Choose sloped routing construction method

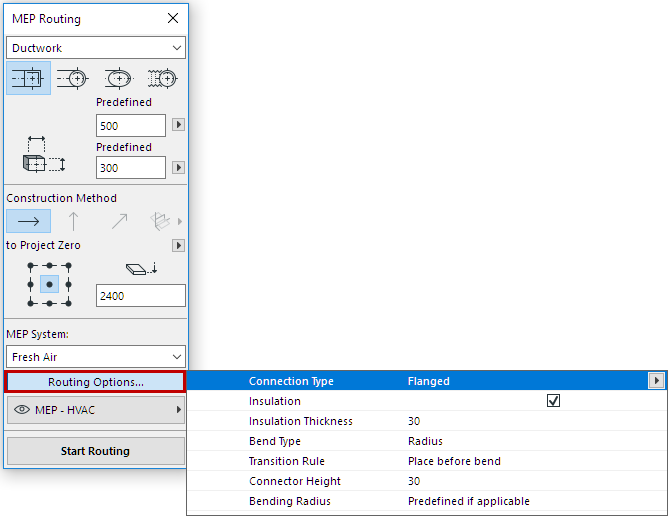pos(119,221)
